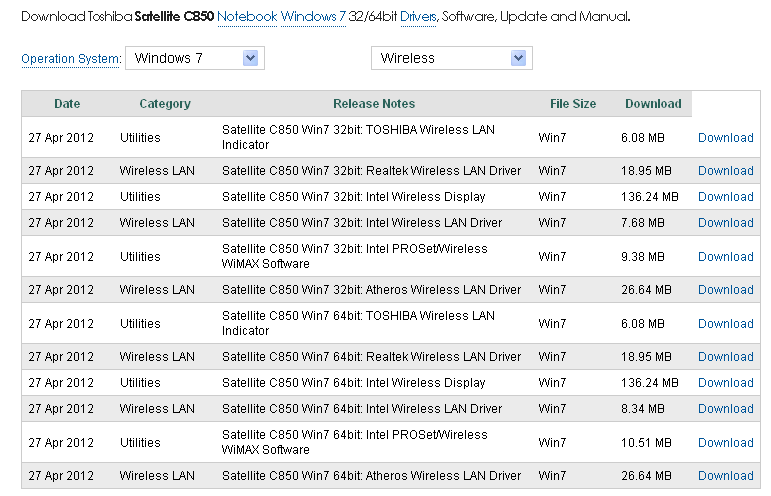Follow the Notebook link in the heading
Viewport: 771px width, 496px height.
pos(246,17)
